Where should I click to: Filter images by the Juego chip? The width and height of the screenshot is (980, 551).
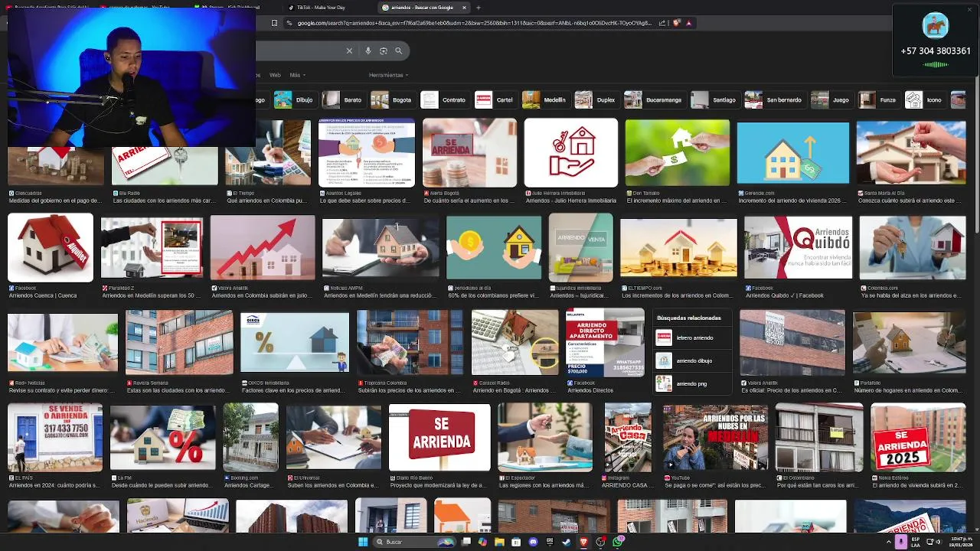[831, 100]
